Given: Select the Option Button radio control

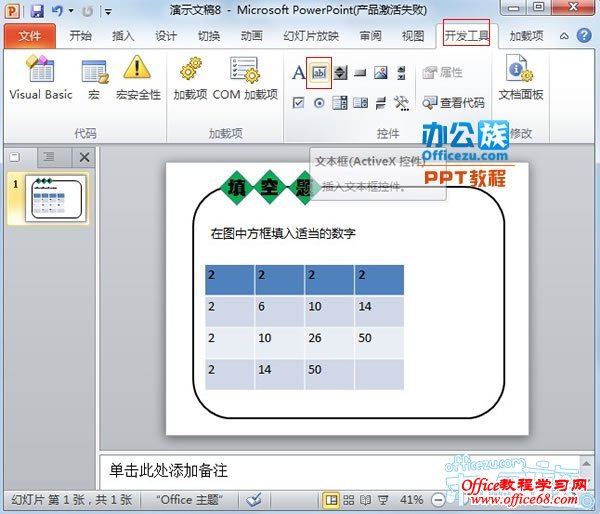Looking at the screenshot, I should pyautogui.click(x=319, y=102).
